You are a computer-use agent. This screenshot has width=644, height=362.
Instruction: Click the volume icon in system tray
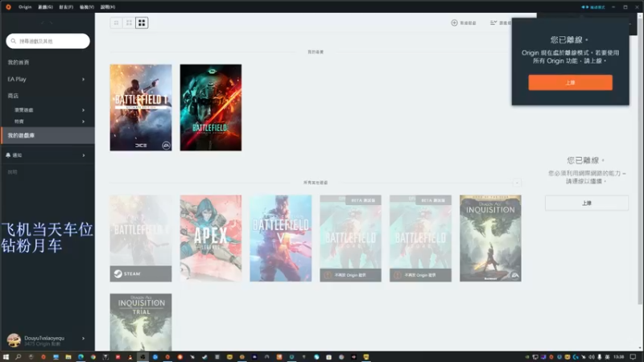(x=592, y=357)
